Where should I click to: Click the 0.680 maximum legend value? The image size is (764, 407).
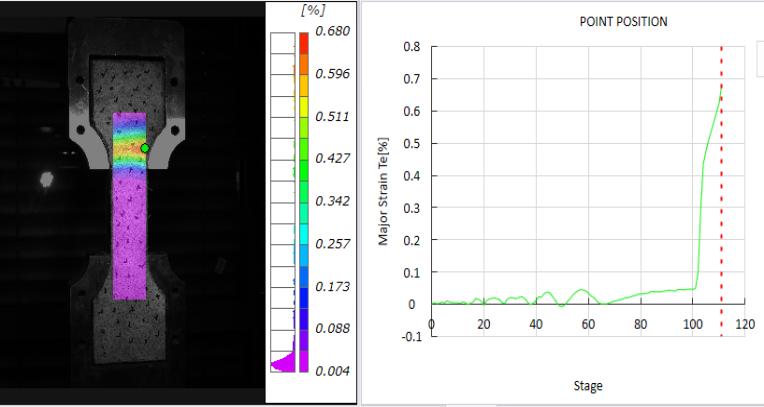pos(332,32)
